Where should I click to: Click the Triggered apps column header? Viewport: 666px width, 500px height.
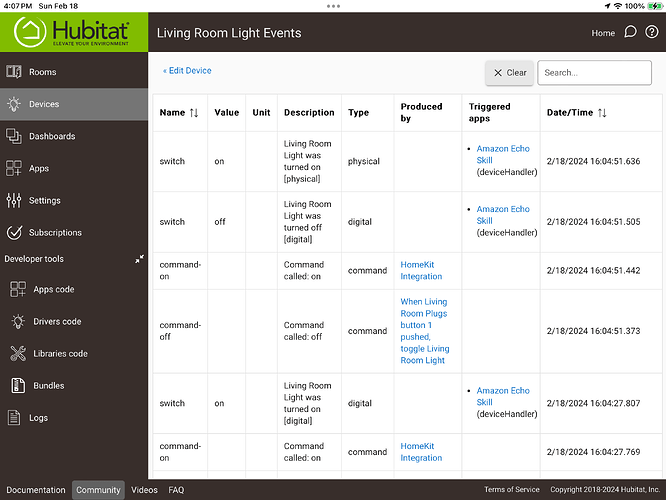[489, 113]
